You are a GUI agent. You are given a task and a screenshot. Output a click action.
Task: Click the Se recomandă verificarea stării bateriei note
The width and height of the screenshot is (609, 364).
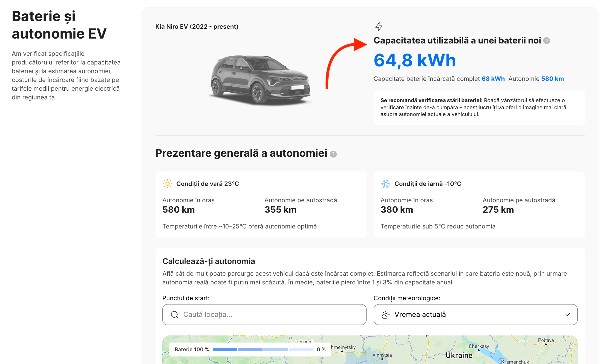[x=479, y=107]
